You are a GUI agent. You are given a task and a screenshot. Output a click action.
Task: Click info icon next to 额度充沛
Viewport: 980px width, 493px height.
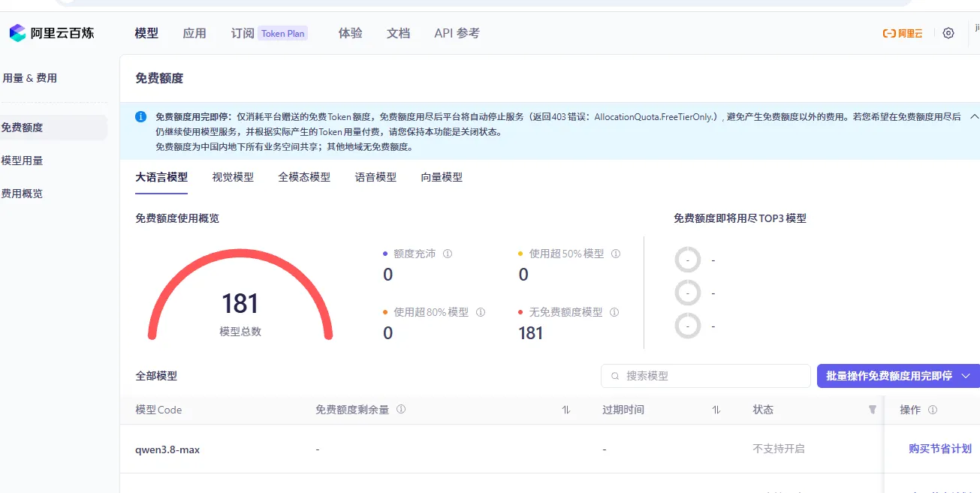(448, 254)
